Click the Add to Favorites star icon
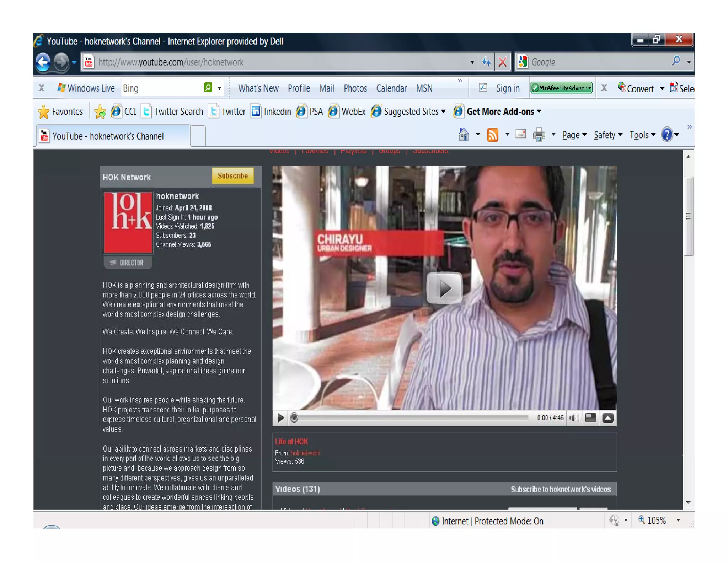 coord(100,112)
